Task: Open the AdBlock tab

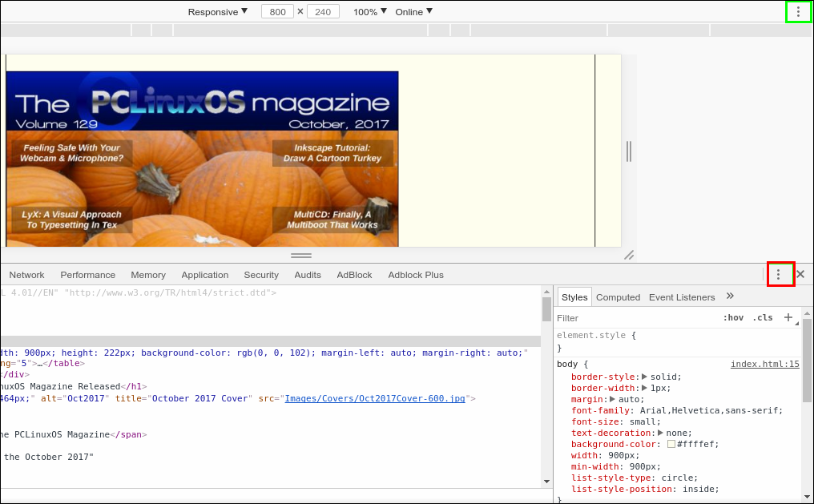Action: click(354, 275)
